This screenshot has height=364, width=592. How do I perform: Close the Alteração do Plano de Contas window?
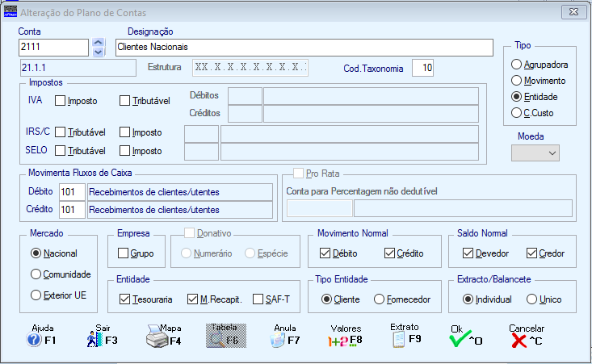[574, 12]
